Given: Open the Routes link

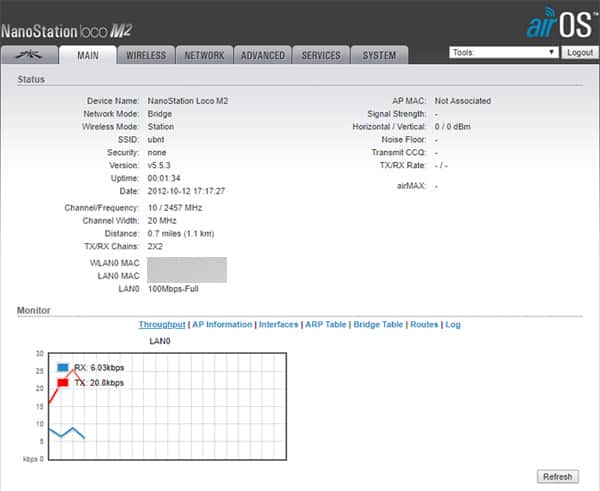Looking at the screenshot, I should pos(424,325).
